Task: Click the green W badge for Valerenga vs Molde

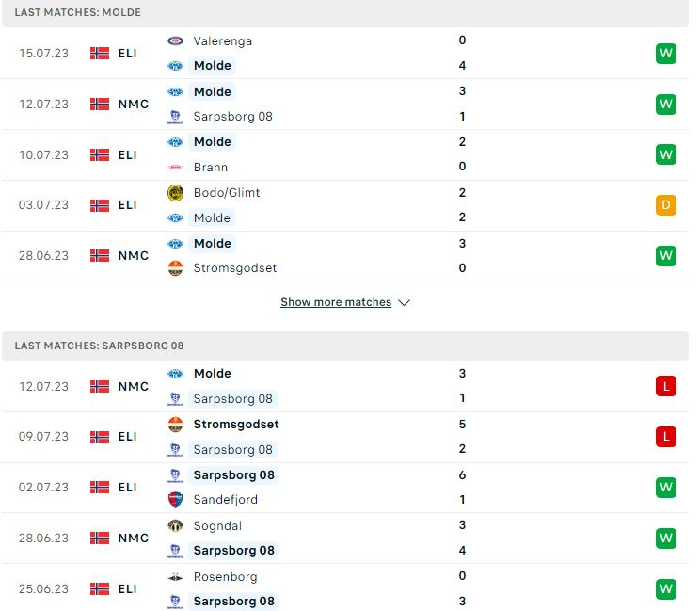Action: tap(665, 53)
